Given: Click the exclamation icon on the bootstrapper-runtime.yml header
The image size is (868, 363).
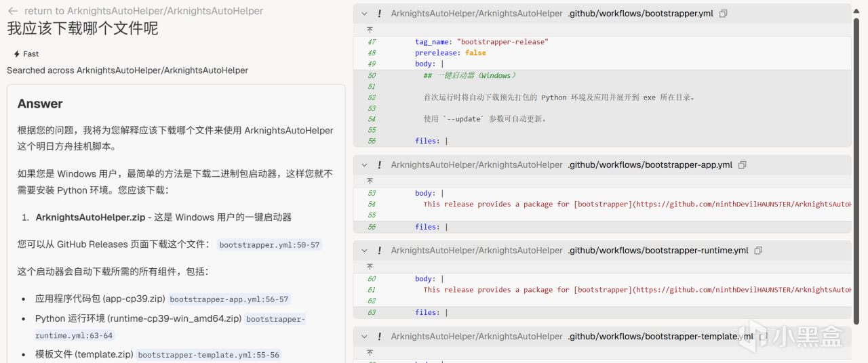Looking at the screenshot, I should 379,250.
